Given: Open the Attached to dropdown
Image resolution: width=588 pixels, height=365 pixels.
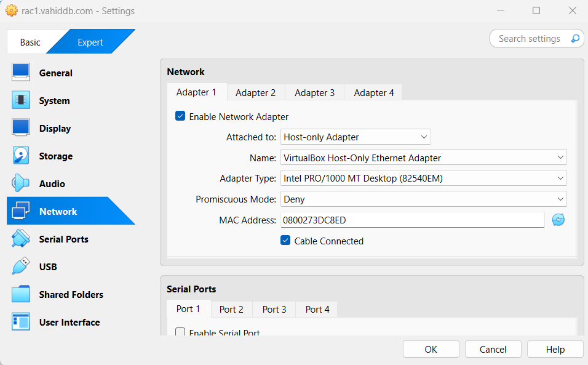Looking at the screenshot, I should [x=356, y=137].
